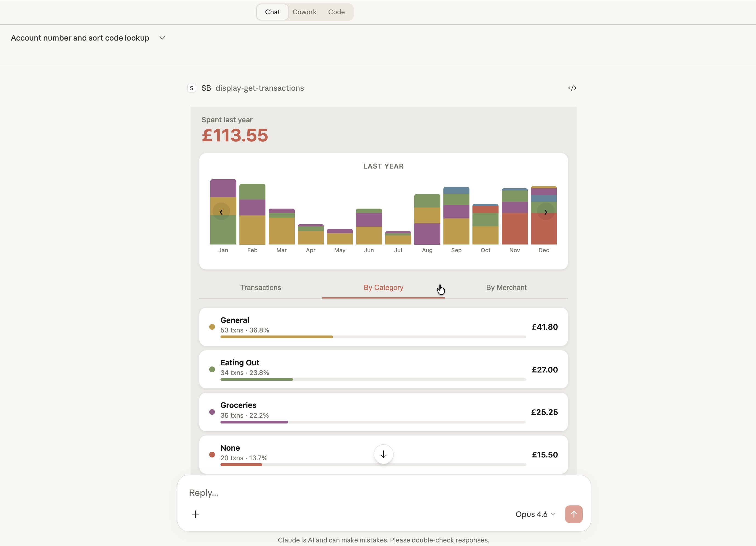Click the down arrow to reveal more categories
756x546 pixels.
tap(383, 454)
